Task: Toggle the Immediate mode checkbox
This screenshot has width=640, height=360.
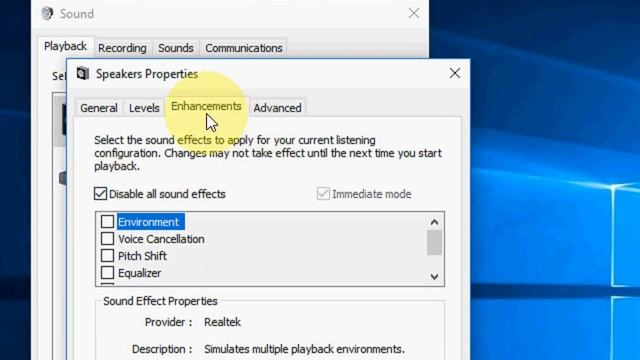Action: [323, 193]
